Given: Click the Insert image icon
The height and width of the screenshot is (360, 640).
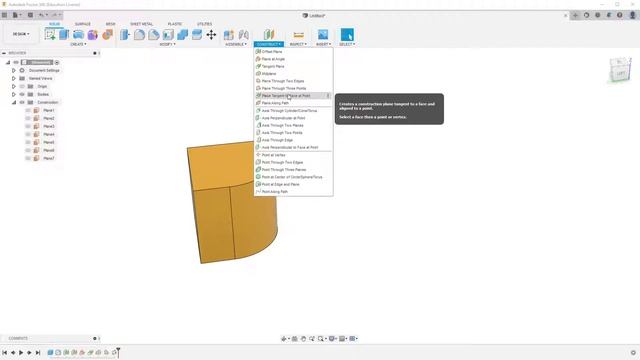Looking at the screenshot, I should click(323, 34).
